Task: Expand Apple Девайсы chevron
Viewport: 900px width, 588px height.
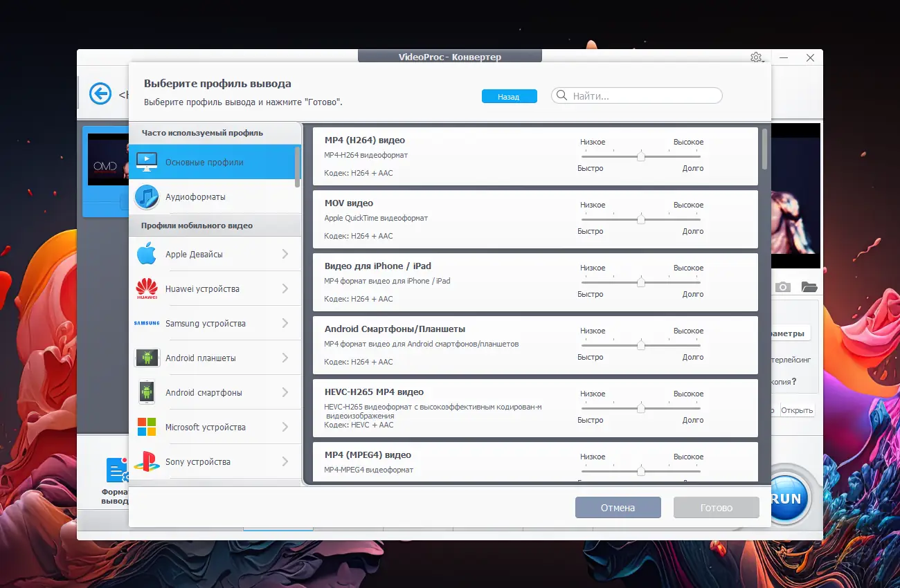Action: tap(285, 254)
